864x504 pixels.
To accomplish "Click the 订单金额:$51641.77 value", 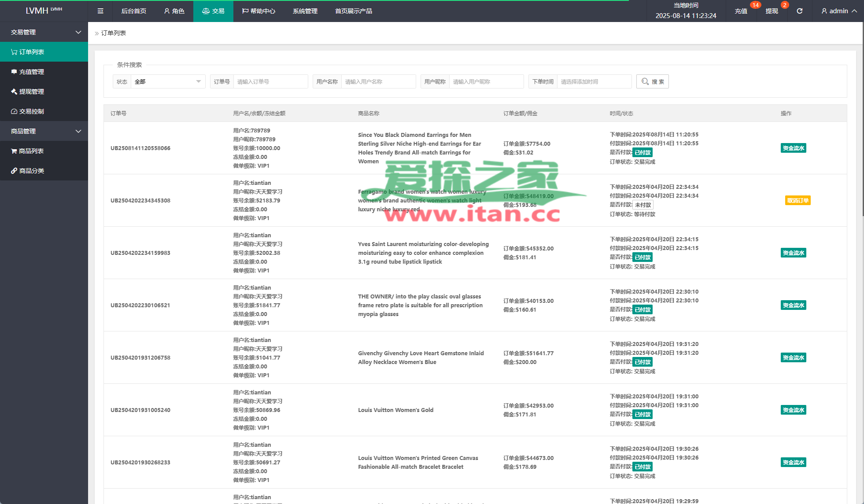I will click(x=528, y=353).
